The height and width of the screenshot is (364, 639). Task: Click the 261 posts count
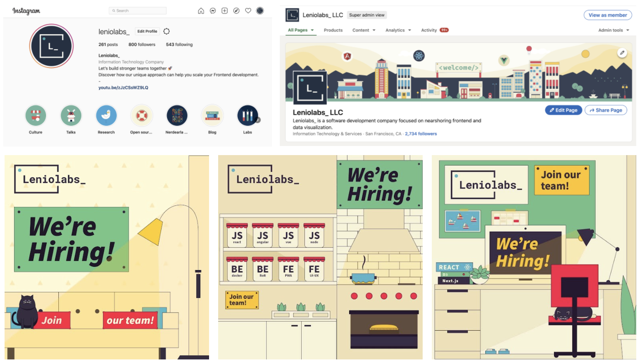[108, 45]
